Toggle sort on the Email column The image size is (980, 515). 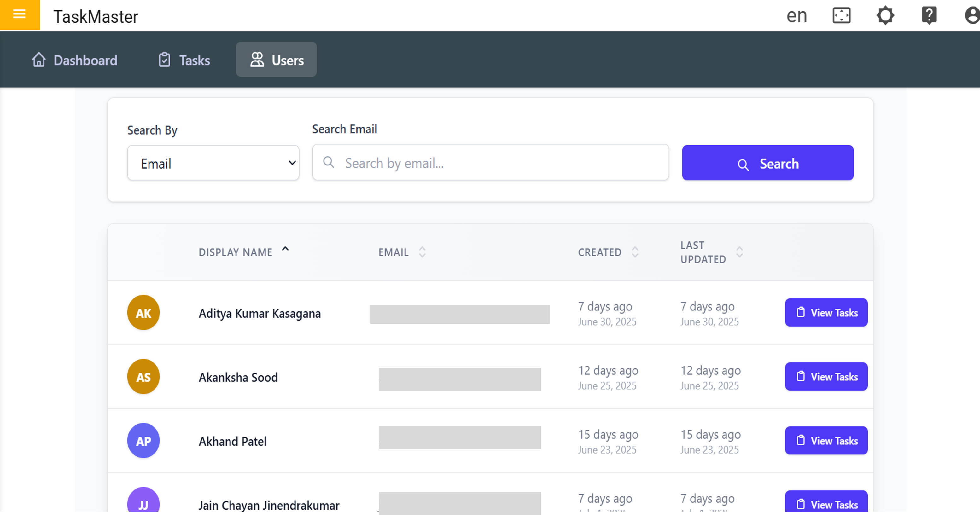(x=422, y=252)
